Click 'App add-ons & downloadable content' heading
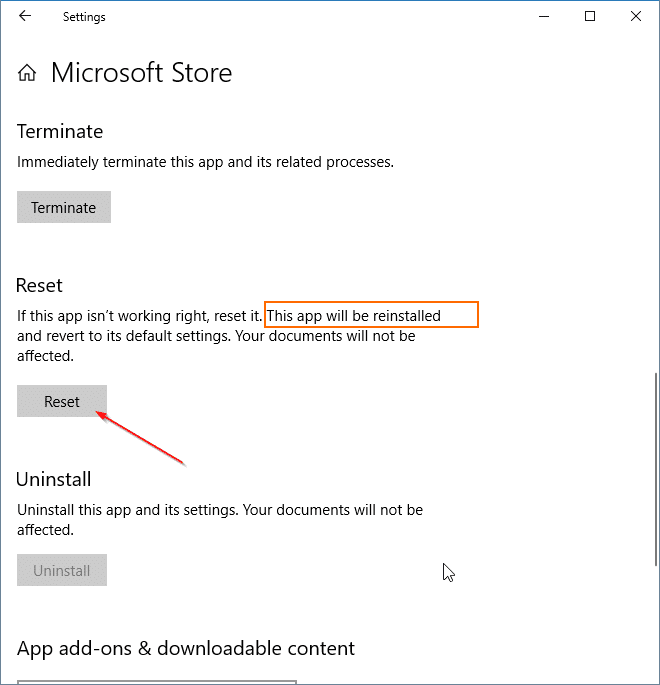This screenshot has height=685, width=660. 186,648
